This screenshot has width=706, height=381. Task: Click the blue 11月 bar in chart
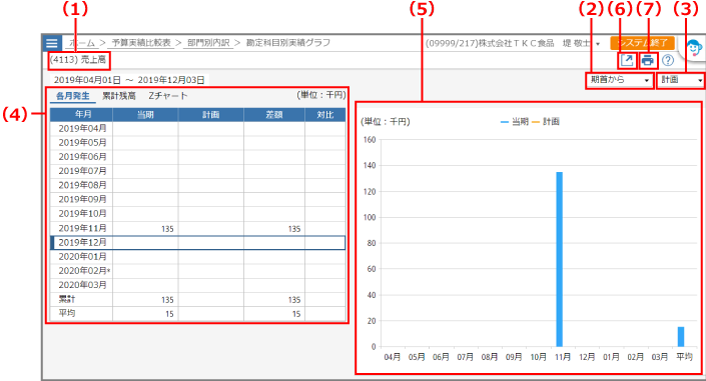coord(559,259)
